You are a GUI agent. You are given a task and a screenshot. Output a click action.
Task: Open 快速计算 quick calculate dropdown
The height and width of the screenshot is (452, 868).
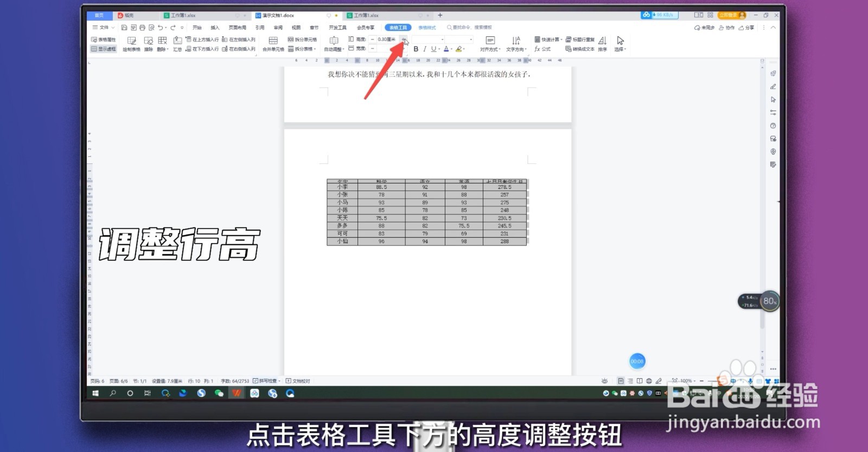[548, 40]
